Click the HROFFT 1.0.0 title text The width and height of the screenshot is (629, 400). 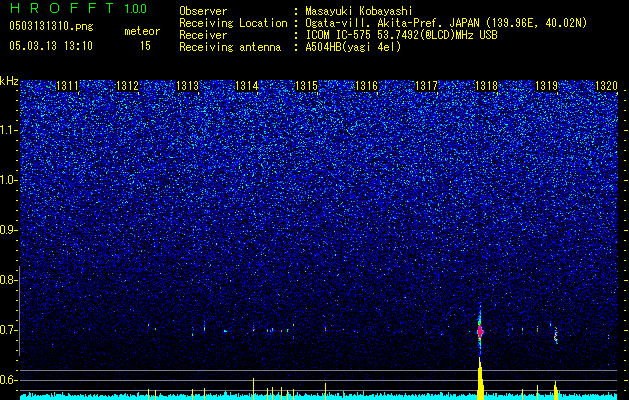click(78, 8)
